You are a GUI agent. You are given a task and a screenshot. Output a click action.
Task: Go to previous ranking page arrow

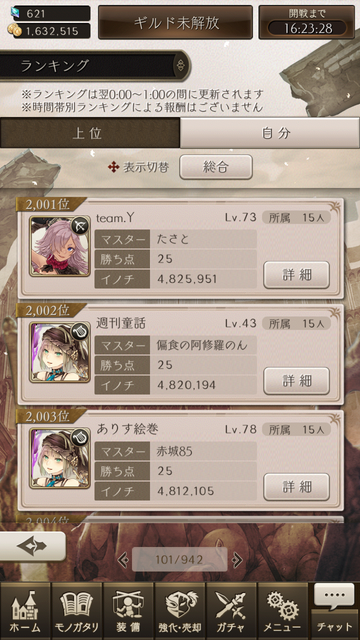[122, 560]
